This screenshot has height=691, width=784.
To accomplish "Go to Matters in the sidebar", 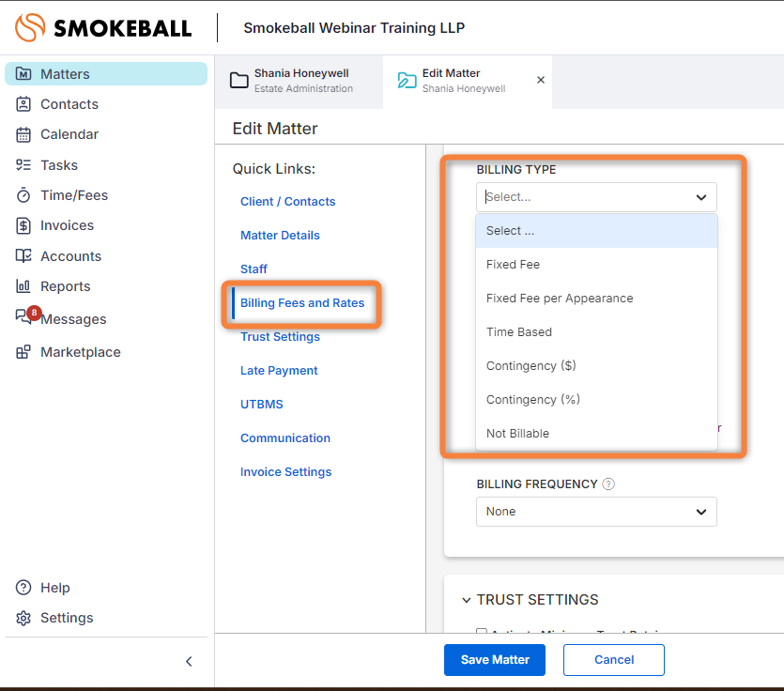I will point(65,74).
